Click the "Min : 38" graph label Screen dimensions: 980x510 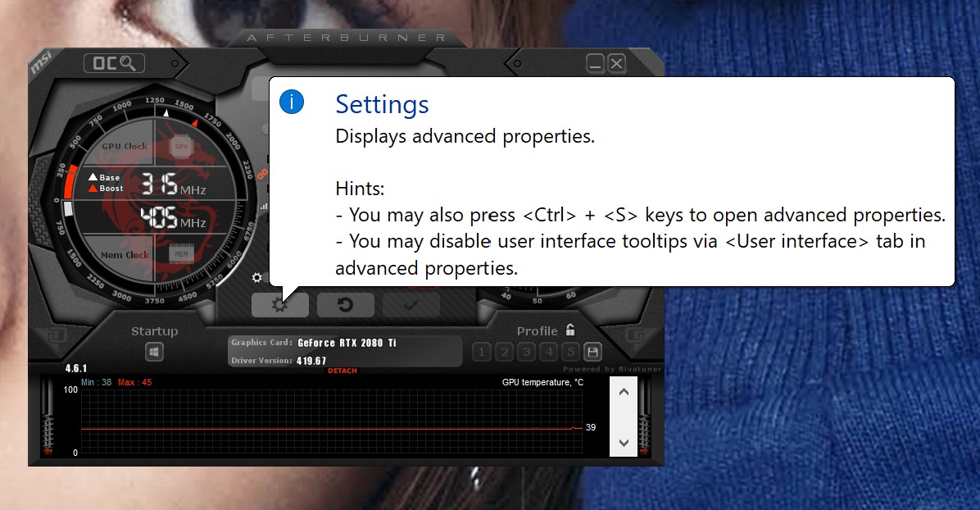click(96, 382)
